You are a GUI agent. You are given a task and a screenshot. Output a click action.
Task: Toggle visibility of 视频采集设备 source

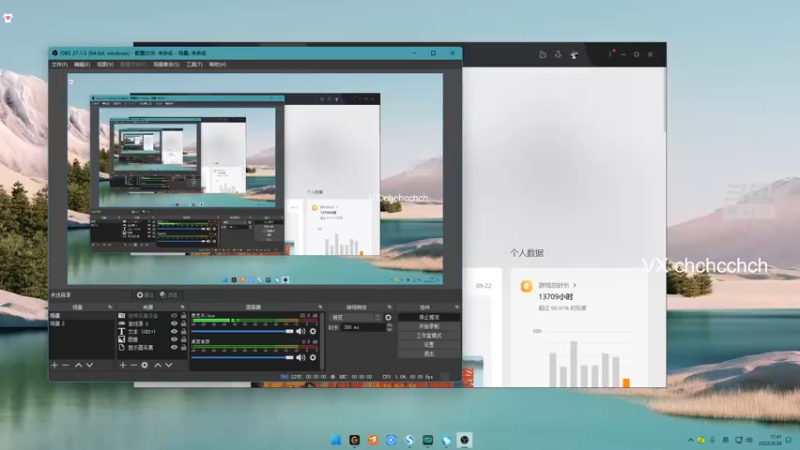174,316
